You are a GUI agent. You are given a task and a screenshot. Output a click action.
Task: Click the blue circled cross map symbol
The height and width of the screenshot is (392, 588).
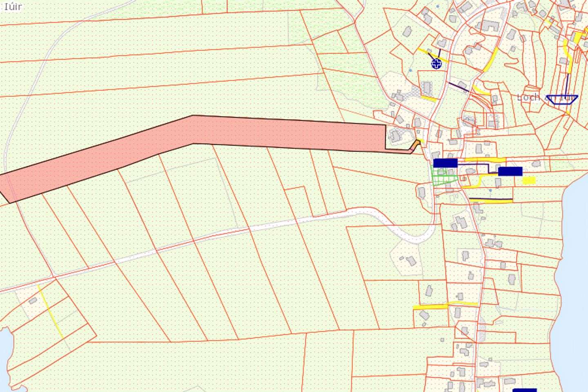(x=437, y=64)
